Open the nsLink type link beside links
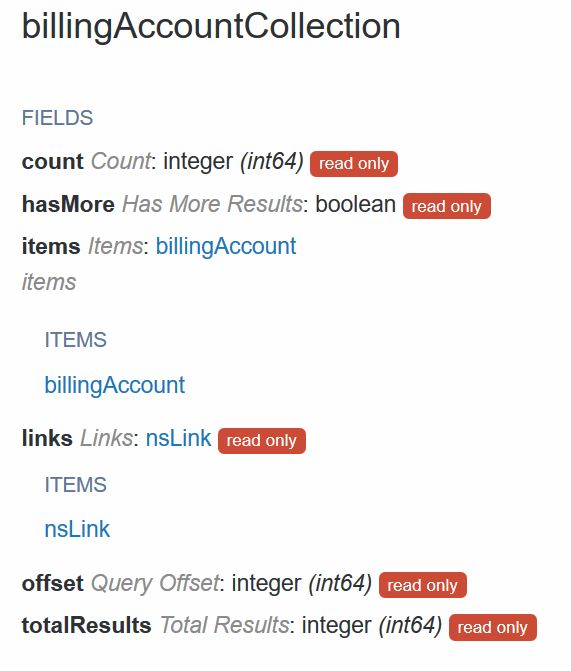Viewport: 571px width, 671px height. pos(178,439)
